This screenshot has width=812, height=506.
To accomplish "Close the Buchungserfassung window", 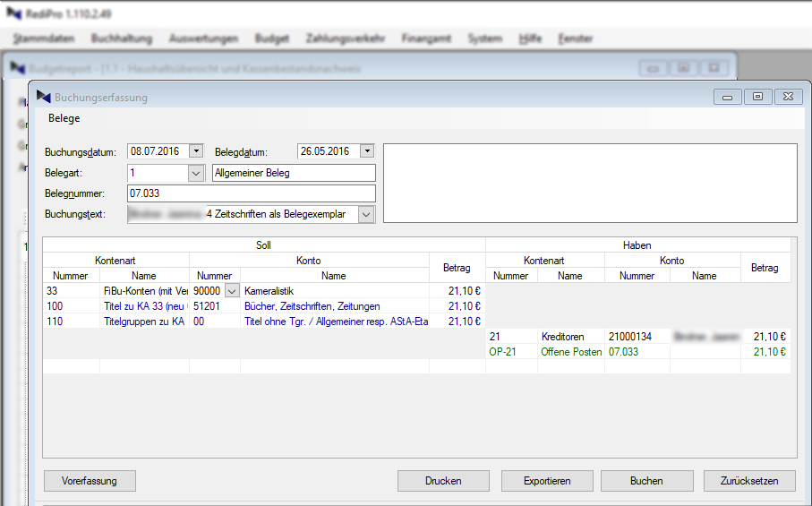I will [x=787, y=97].
